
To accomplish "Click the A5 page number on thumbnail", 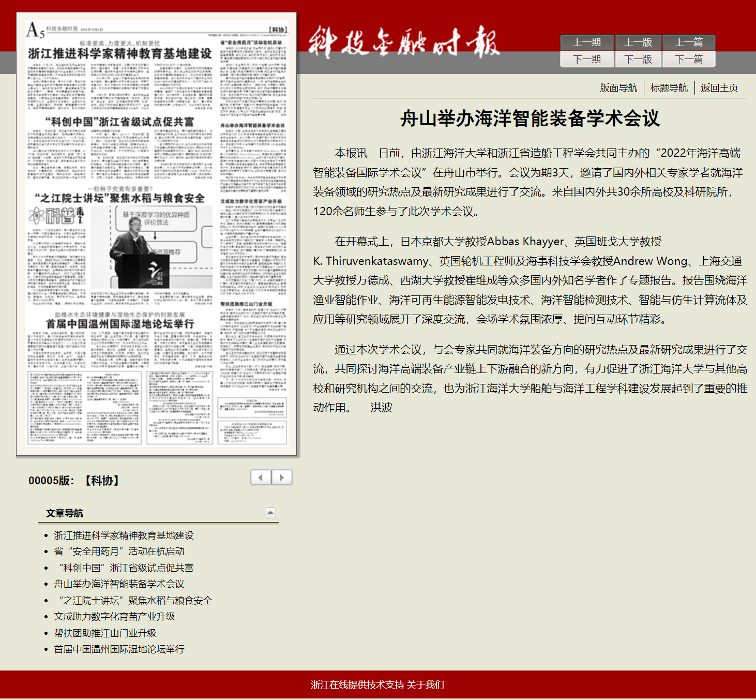I will pos(35,29).
